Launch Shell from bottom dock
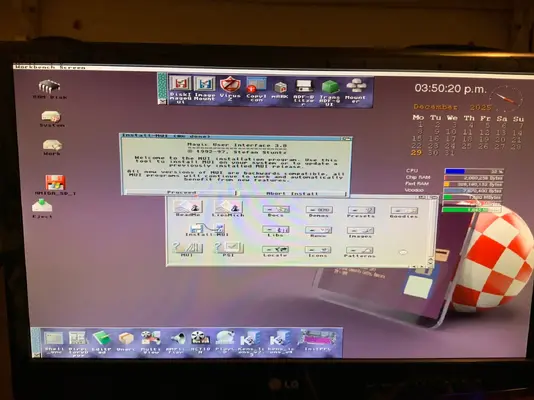The width and height of the screenshot is (534, 400). 54,342
